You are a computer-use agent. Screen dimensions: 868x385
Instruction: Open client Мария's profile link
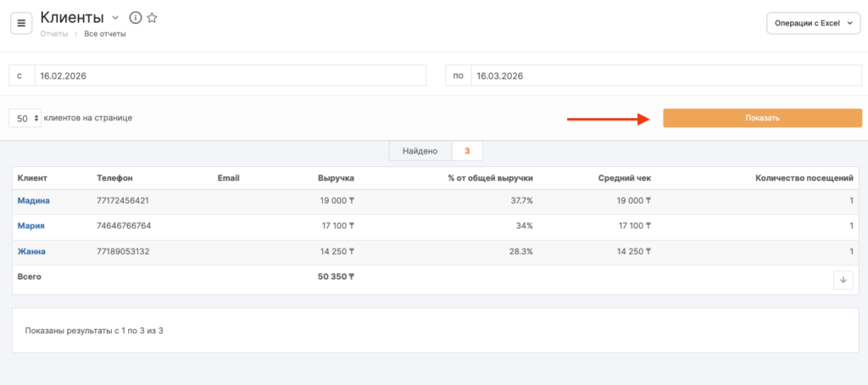coord(31,226)
